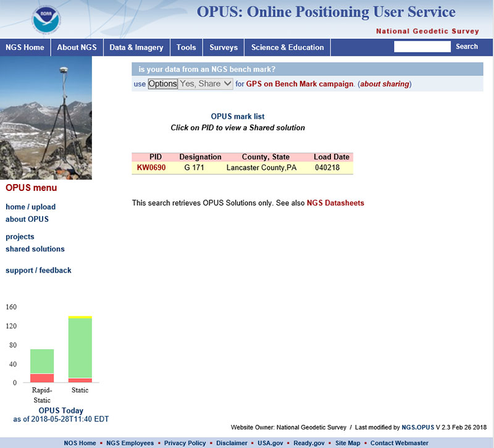The image size is (494, 448).
Task: Click the GPS tripod mountain photo
Action: pos(46,117)
